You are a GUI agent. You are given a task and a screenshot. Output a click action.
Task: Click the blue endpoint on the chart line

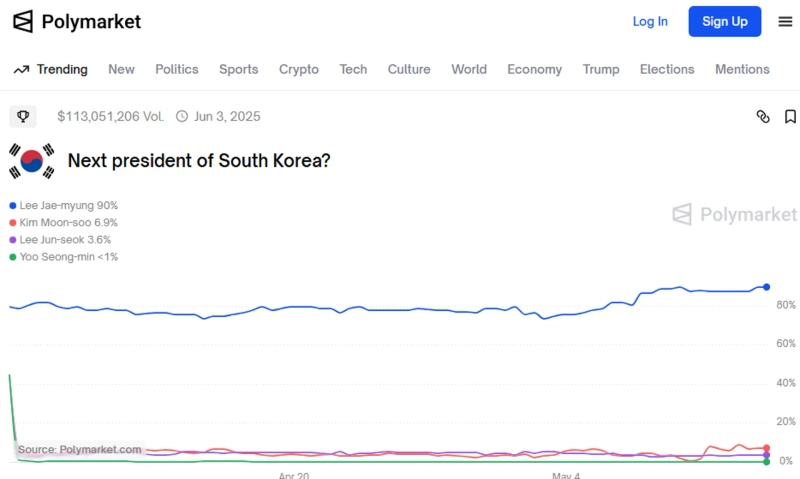pos(767,287)
